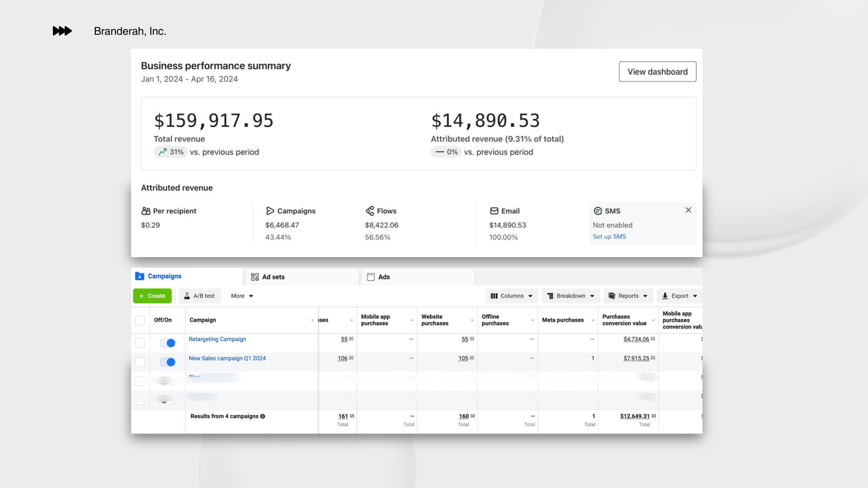Open the Meta purchases column dropdown arrow
Viewport: 868px width, 488px height.
tap(593, 320)
